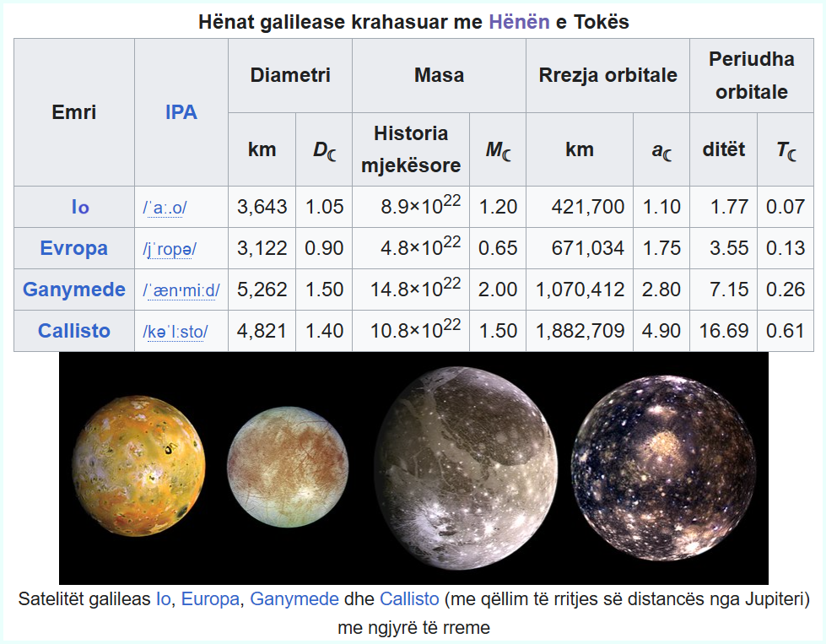Click the yellow Io moon in the image

click(x=138, y=467)
